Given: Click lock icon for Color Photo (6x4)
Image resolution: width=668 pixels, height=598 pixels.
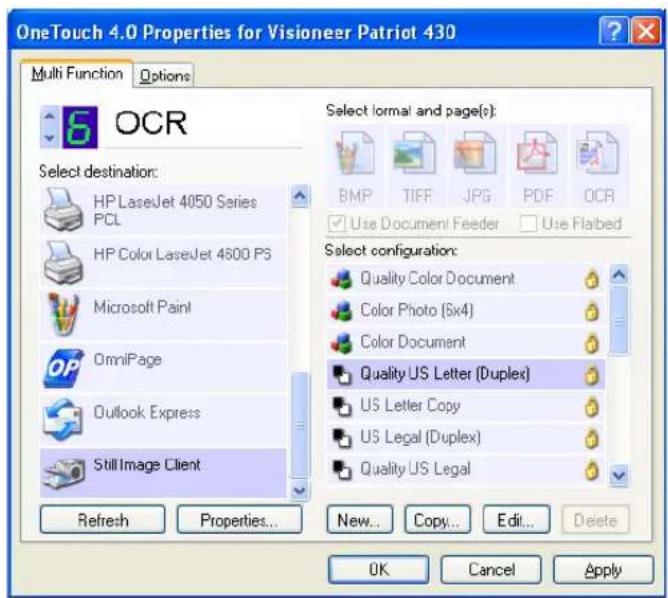Looking at the screenshot, I should coord(592,311).
